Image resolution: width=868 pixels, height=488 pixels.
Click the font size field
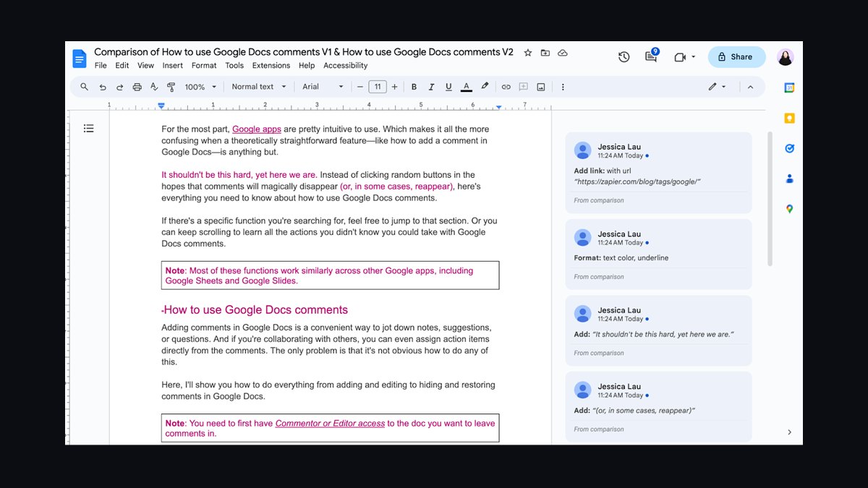coord(378,87)
